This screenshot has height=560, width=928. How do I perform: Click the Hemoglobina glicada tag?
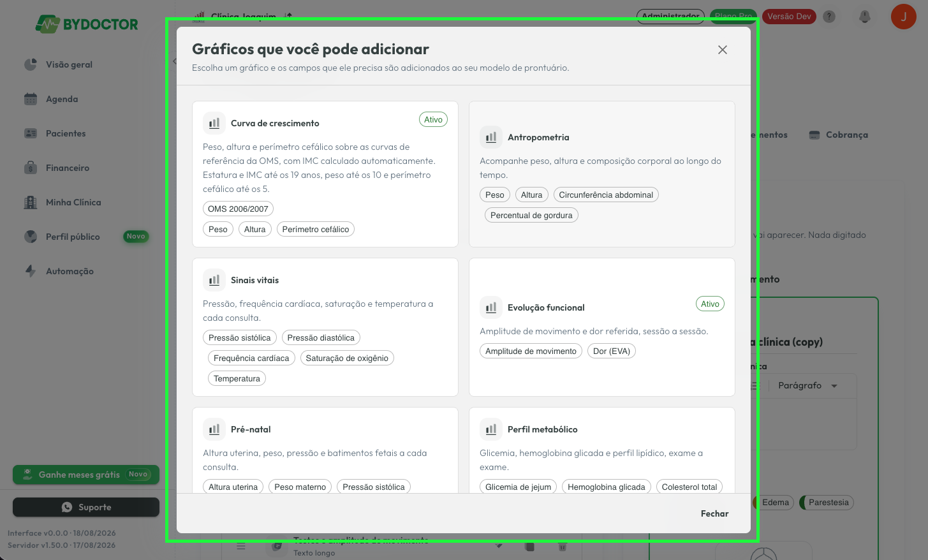607,487
